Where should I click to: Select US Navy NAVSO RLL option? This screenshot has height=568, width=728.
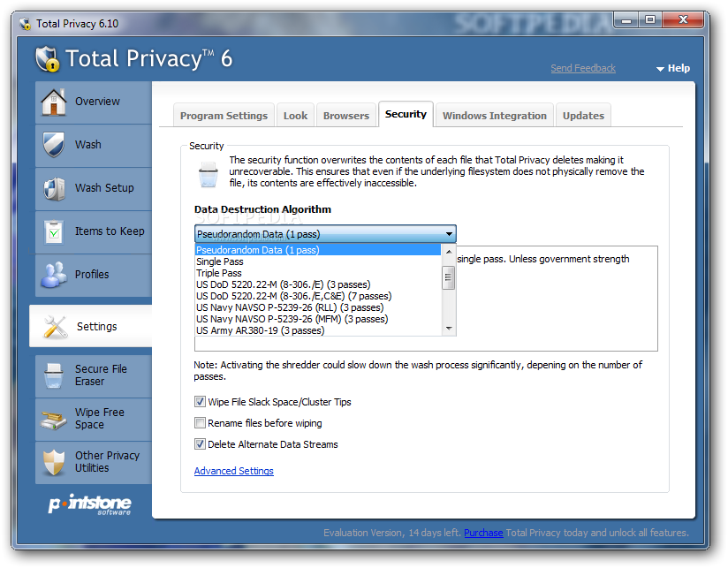point(317,307)
